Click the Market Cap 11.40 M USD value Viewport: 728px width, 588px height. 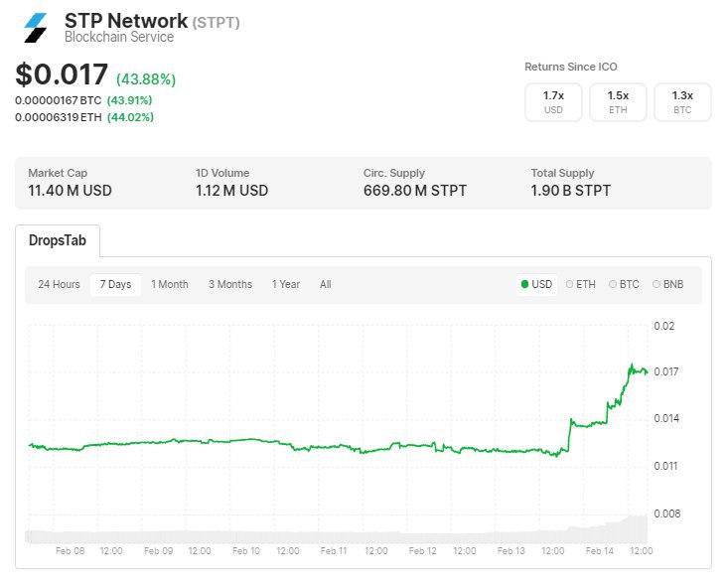coord(70,191)
